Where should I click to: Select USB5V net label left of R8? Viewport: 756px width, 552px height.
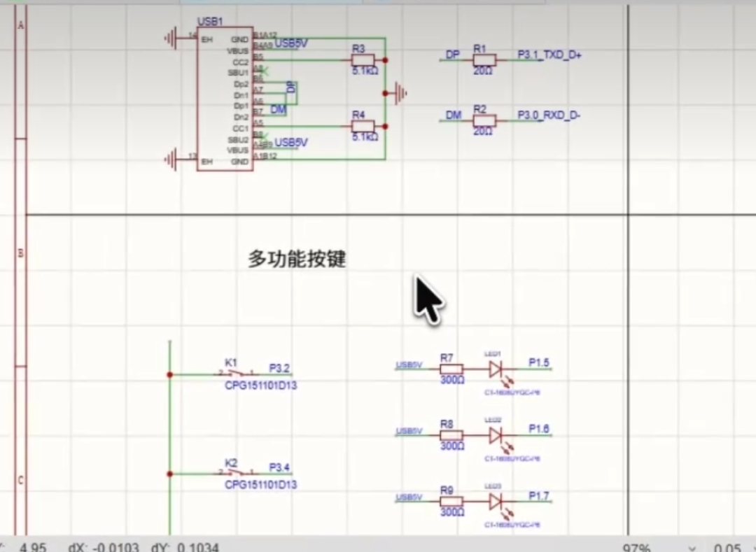(x=409, y=431)
